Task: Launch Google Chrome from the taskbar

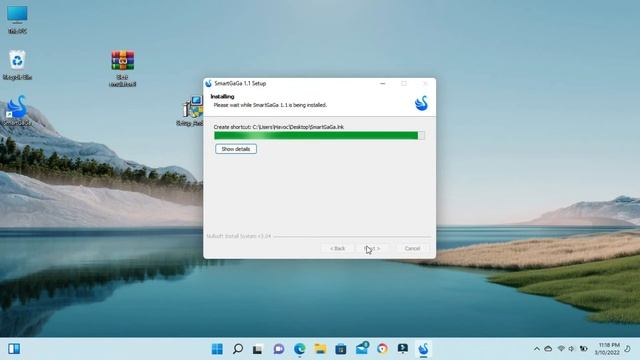Action: pyautogui.click(x=382, y=349)
